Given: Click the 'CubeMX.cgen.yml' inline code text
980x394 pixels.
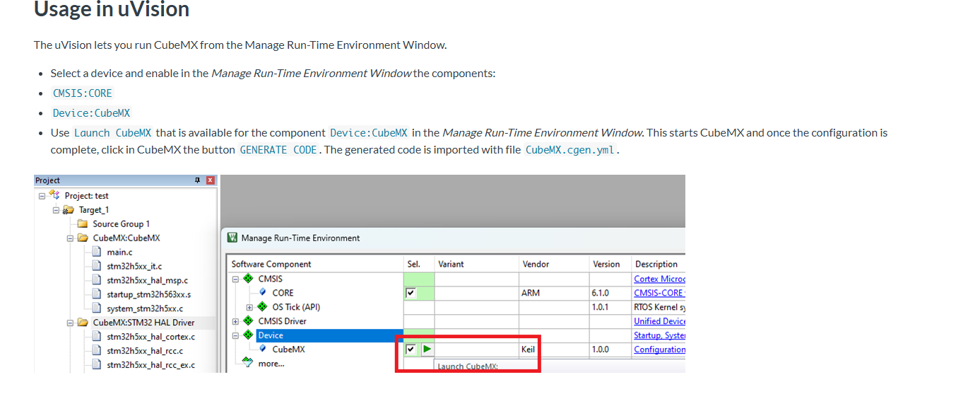Looking at the screenshot, I should click(570, 150).
